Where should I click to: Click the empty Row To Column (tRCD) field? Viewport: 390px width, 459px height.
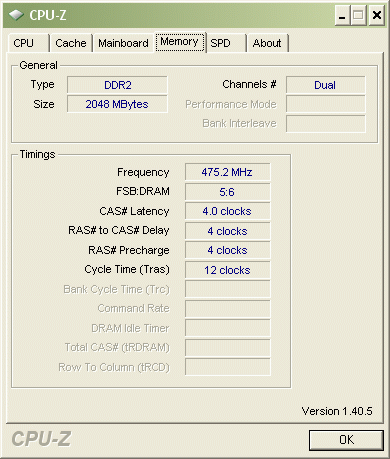[228, 367]
